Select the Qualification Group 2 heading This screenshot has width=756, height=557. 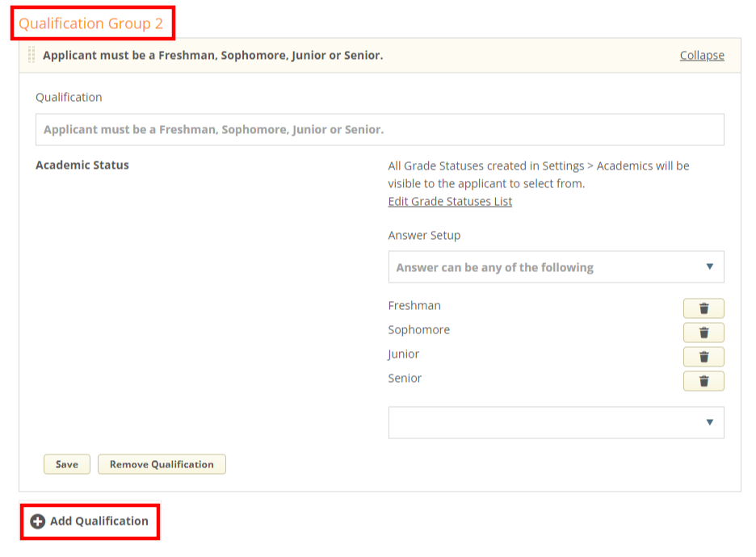pos(91,23)
